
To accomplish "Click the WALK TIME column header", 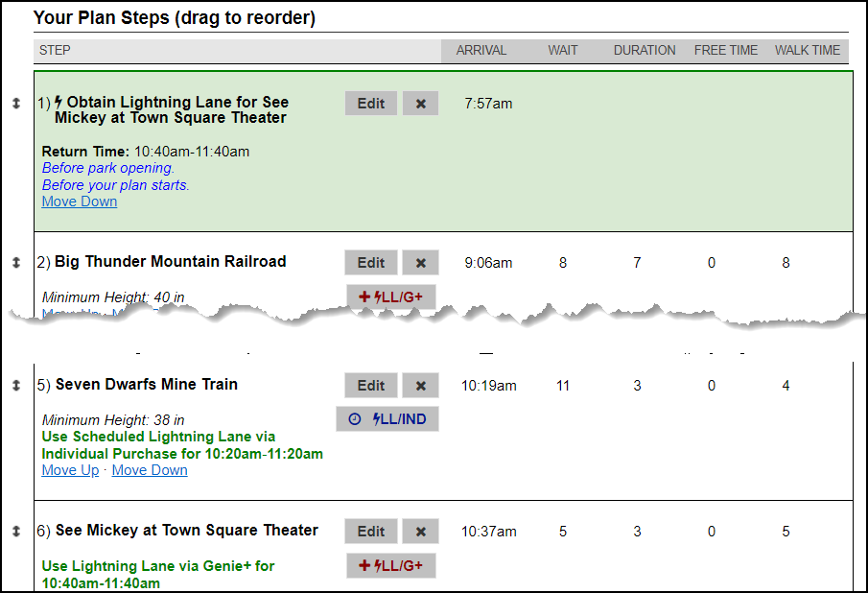I will pyautogui.click(x=808, y=51).
